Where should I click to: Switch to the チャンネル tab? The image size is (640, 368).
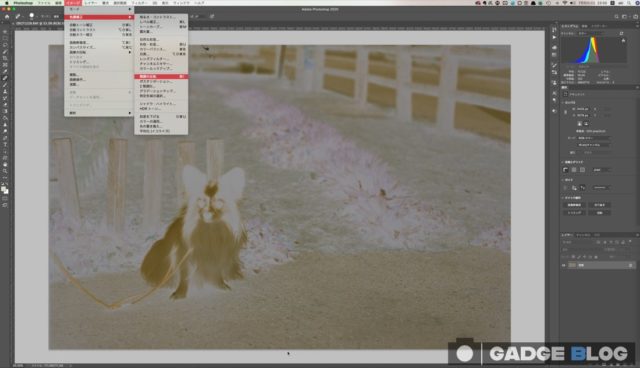pyautogui.click(x=583, y=235)
